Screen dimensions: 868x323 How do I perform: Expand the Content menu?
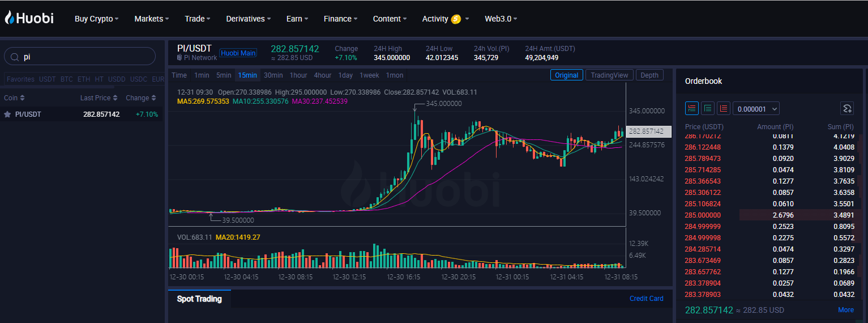[x=390, y=19]
